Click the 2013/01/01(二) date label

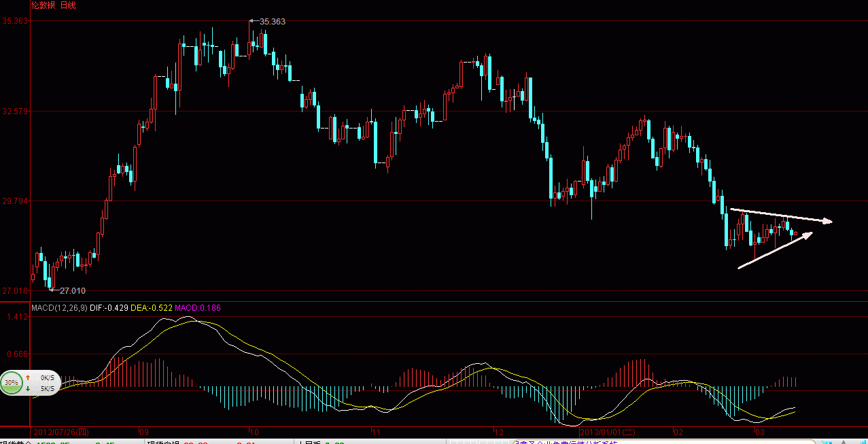607,432
